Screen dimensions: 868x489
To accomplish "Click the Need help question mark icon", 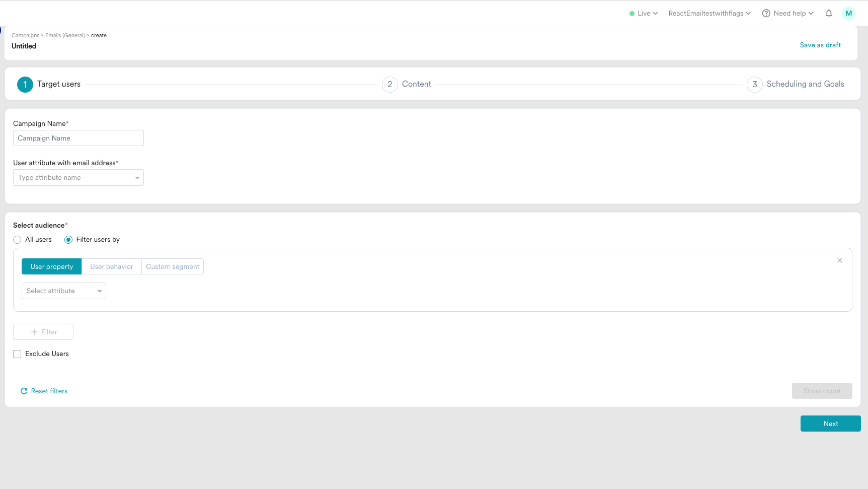I will click(x=766, y=14).
